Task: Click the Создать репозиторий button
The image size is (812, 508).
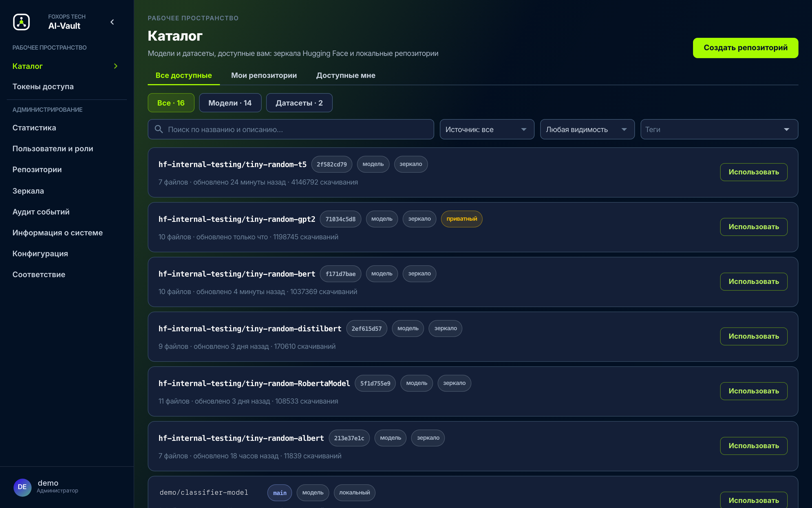Action: point(745,48)
